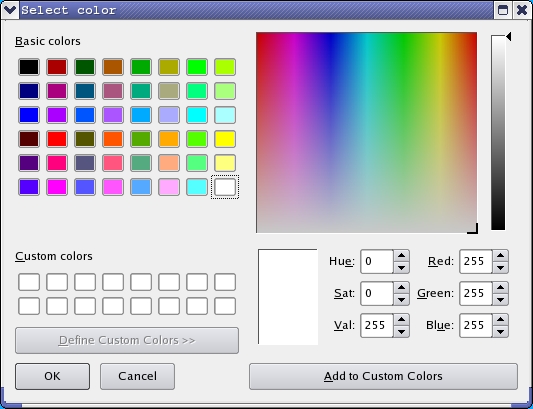The image size is (533, 409).
Task: Decrease Blue with the down arrow
Action: (500, 331)
